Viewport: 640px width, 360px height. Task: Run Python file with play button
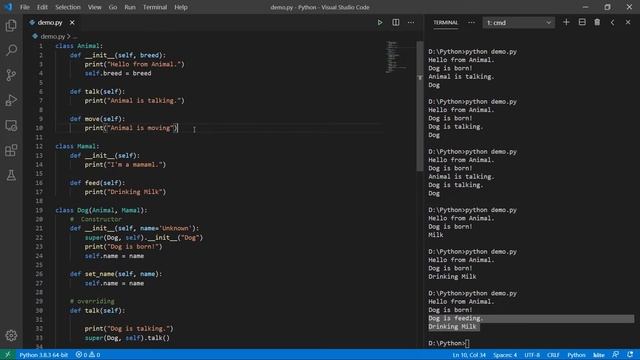pos(380,22)
